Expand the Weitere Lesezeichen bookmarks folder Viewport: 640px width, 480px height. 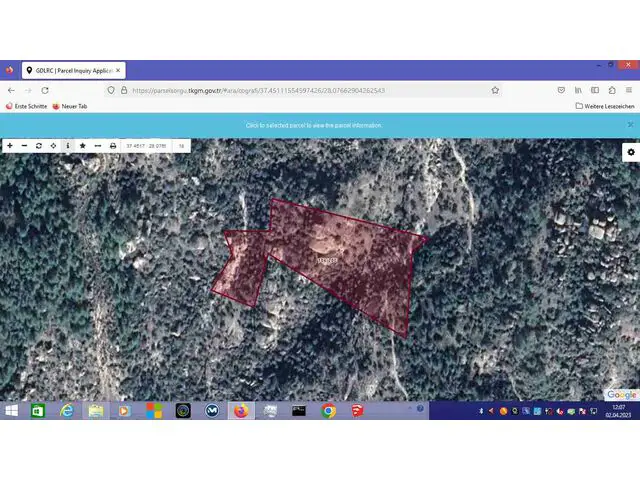tap(606, 106)
